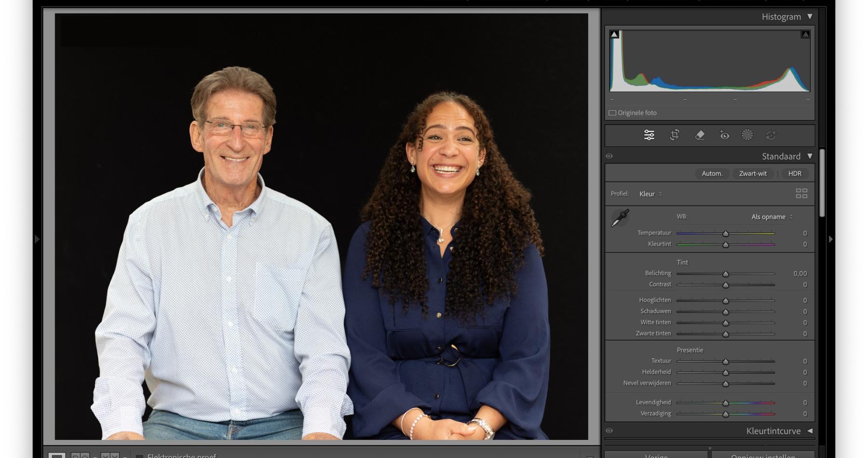Expand the Kleurtintcurve panel triangle
Screen dimensions: 868x458
pyautogui.click(x=810, y=431)
